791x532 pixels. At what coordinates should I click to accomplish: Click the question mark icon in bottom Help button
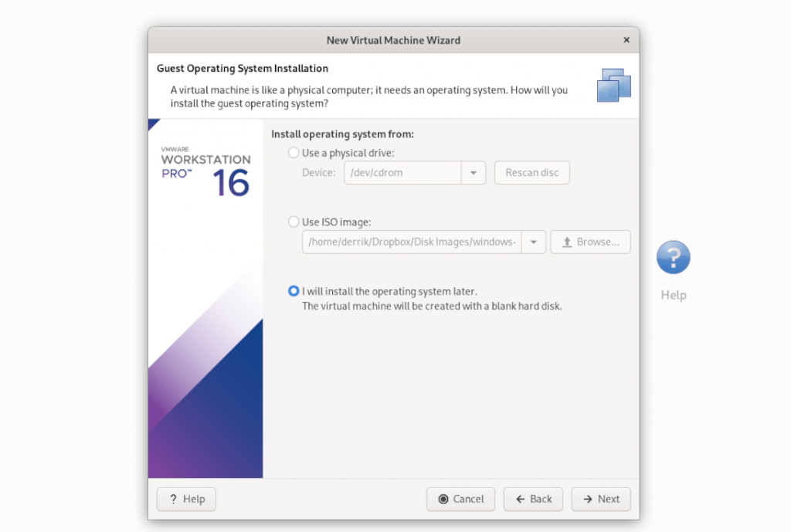tap(174, 499)
